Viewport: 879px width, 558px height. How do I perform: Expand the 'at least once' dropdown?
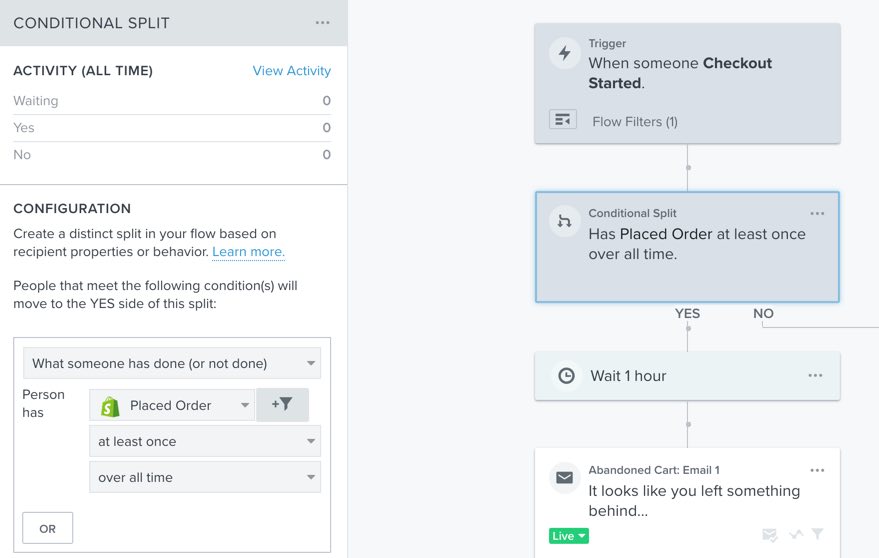(x=205, y=441)
